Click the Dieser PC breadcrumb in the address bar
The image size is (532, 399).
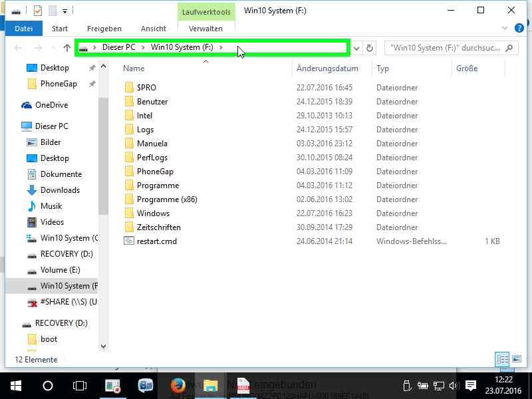pos(119,47)
